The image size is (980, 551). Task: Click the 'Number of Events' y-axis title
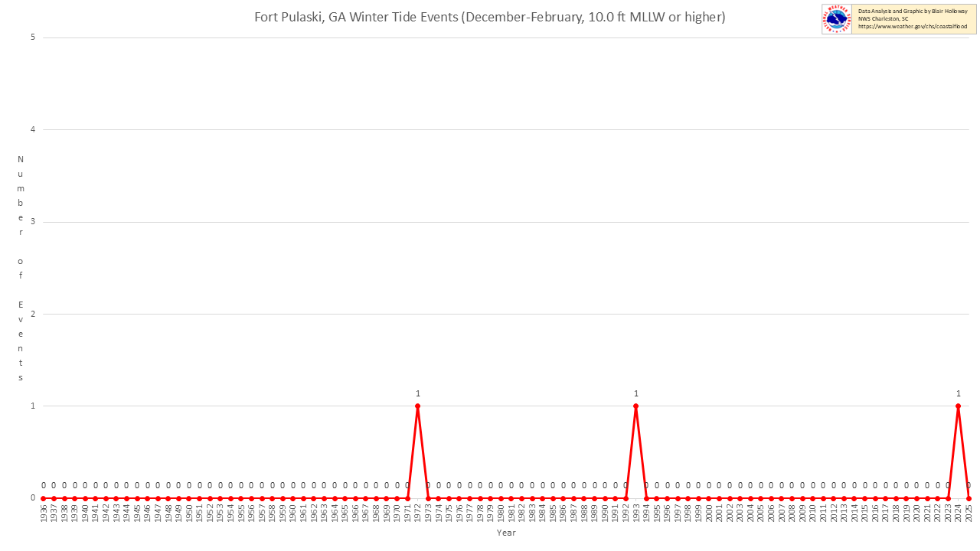click(21, 268)
